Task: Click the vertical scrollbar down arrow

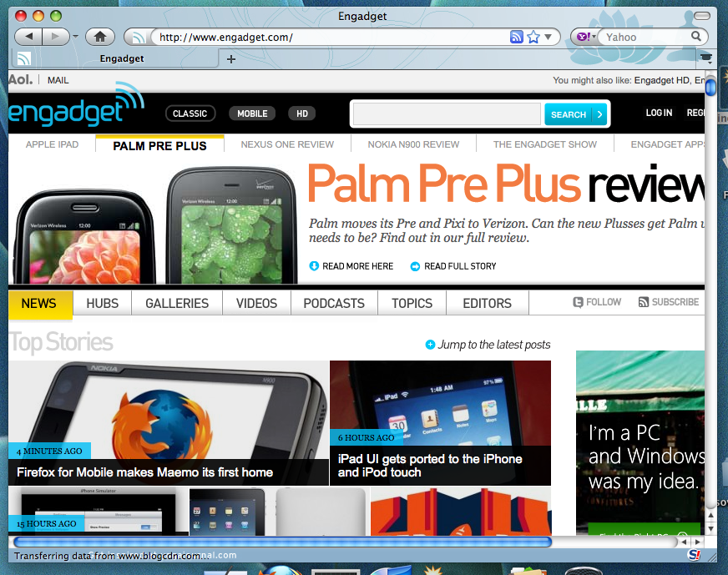Action: pyautogui.click(x=710, y=528)
